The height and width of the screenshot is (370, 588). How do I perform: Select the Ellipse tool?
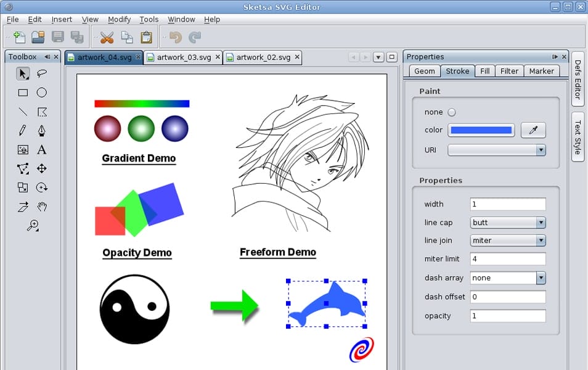[x=41, y=92]
